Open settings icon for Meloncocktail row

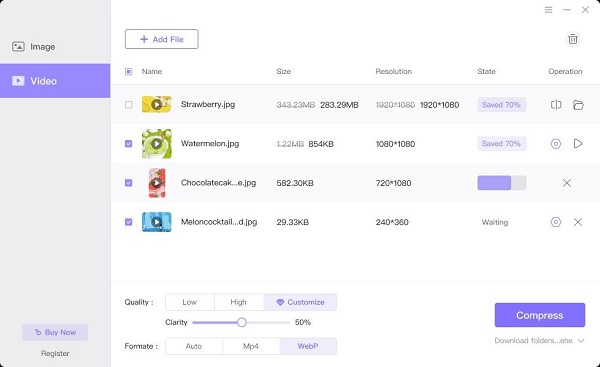tap(556, 222)
